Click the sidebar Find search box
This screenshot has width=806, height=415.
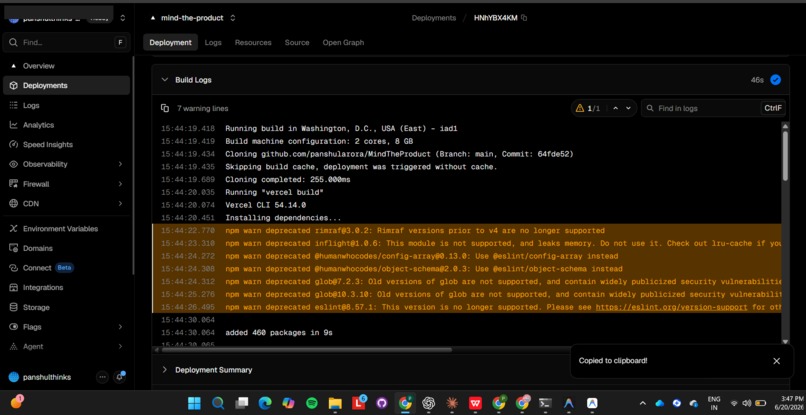[x=66, y=43]
